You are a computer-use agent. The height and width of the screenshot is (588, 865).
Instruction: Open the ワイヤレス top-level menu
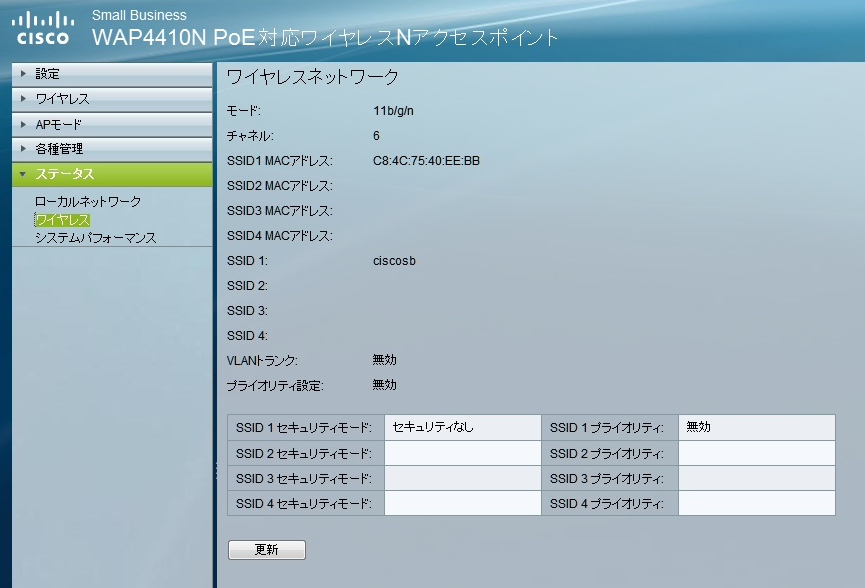coord(112,99)
